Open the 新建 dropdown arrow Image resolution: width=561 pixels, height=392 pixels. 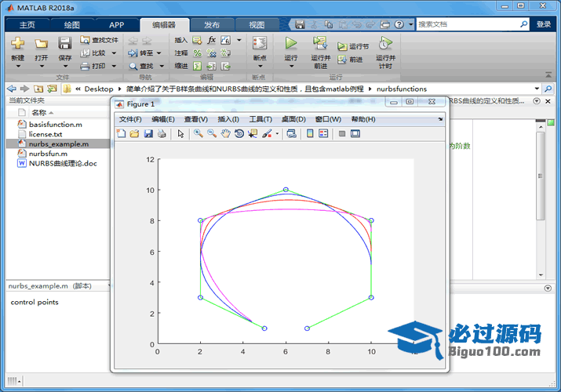(17, 66)
